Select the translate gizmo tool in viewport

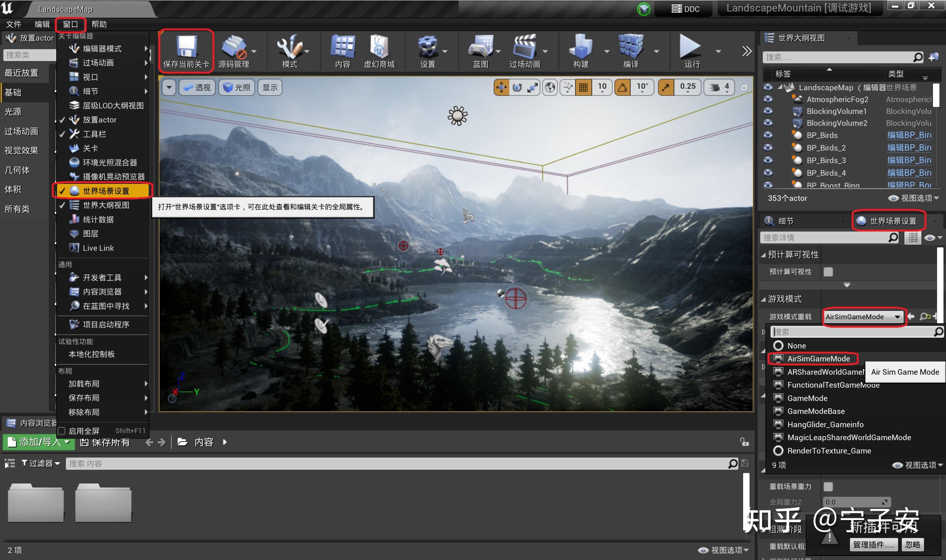(501, 88)
